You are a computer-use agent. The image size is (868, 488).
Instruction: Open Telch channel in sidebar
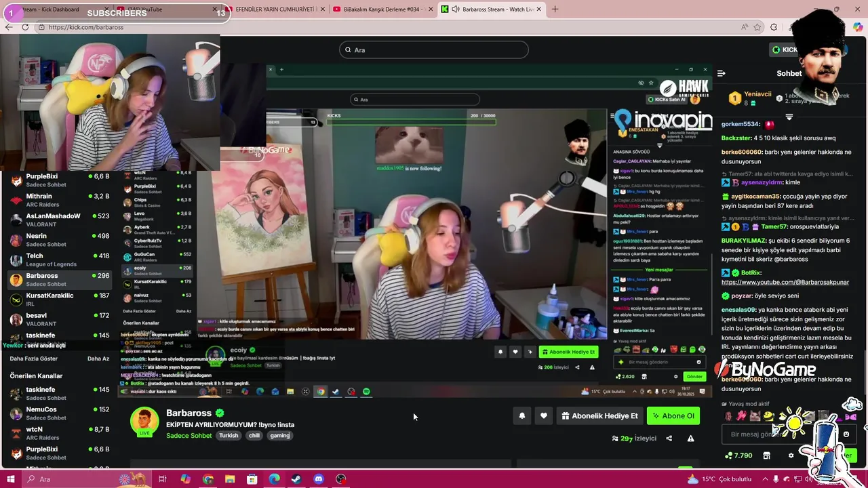click(60, 260)
